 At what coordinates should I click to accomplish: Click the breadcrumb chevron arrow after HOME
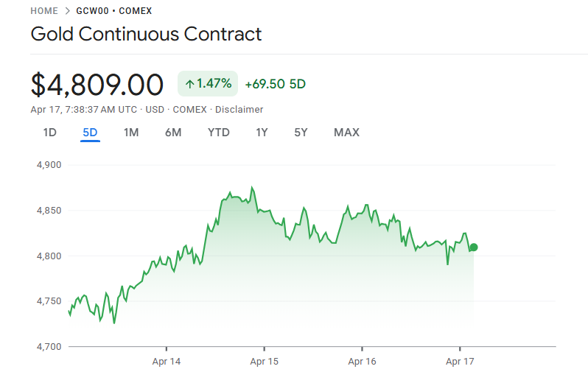[67, 11]
